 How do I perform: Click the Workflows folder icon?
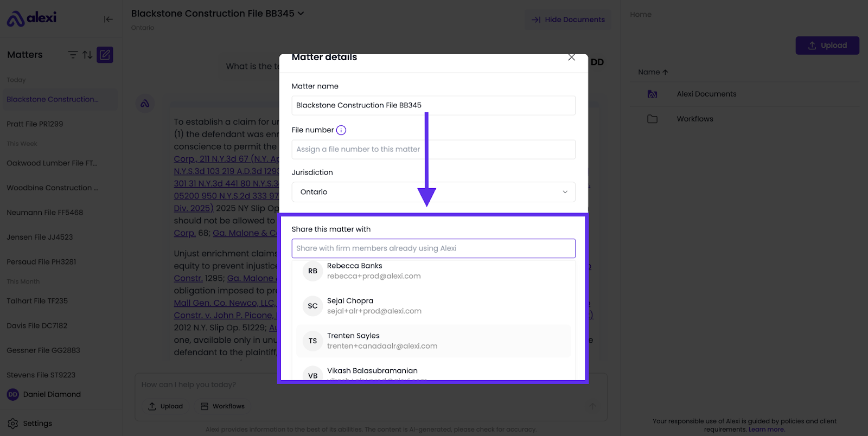pos(652,119)
